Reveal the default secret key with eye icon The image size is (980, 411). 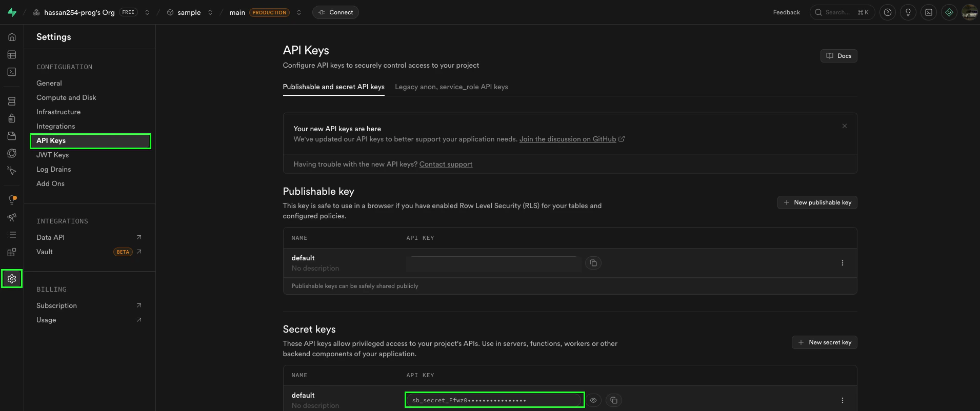click(593, 400)
